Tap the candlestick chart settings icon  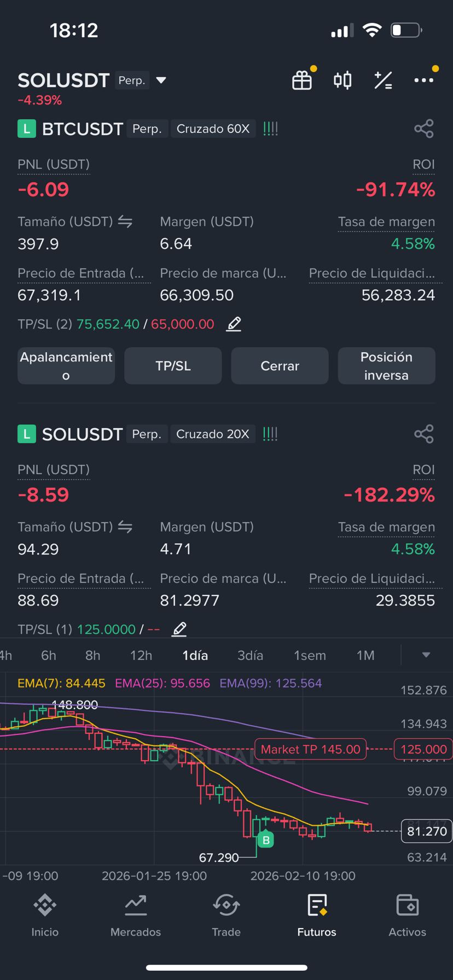[x=342, y=80]
